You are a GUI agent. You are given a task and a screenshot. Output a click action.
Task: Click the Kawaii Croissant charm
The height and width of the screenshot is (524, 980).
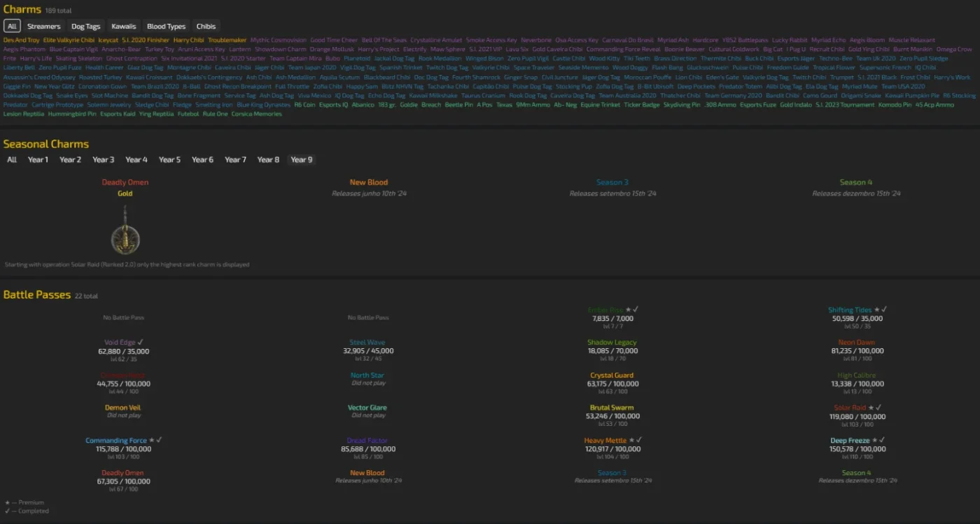point(149,77)
